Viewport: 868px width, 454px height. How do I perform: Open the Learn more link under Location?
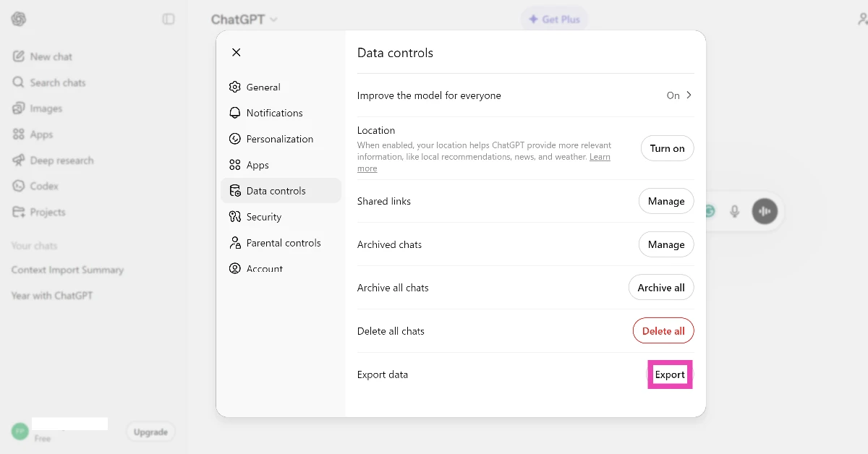click(x=600, y=157)
